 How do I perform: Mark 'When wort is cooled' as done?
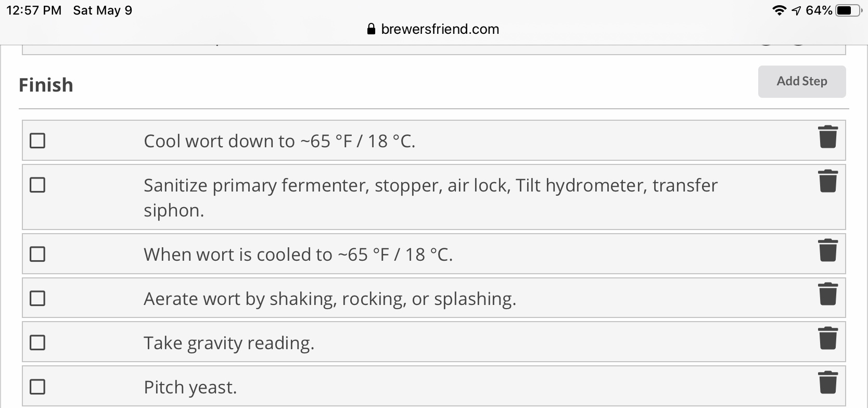(x=37, y=254)
